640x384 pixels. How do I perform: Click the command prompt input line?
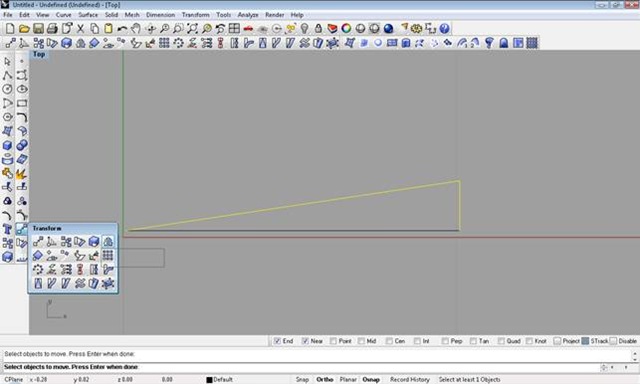click(x=302, y=367)
